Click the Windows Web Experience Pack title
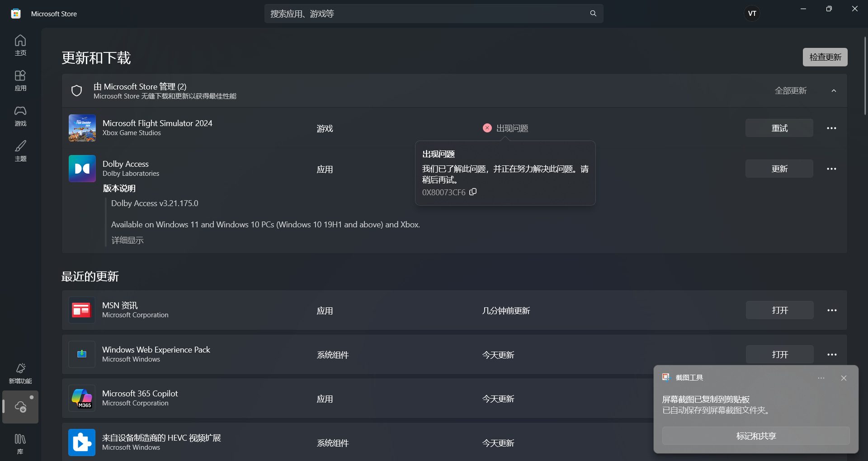Image resolution: width=868 pixels, height=461 pixels. 156,349
